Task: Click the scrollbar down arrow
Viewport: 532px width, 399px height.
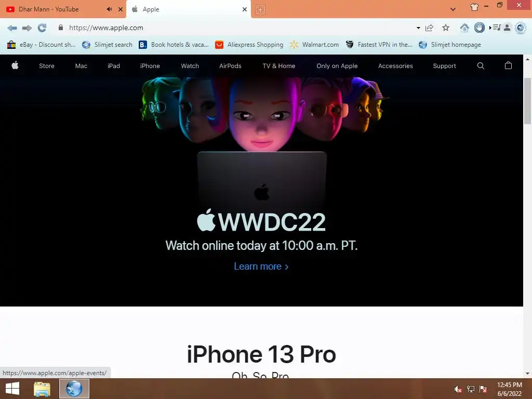Action: click(528, 374)
